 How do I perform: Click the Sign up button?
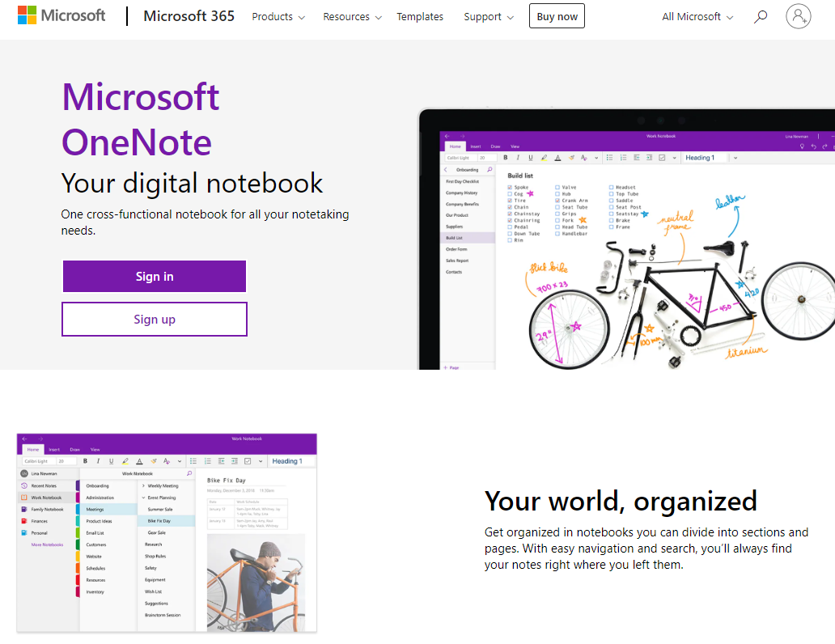click(155, 319)
